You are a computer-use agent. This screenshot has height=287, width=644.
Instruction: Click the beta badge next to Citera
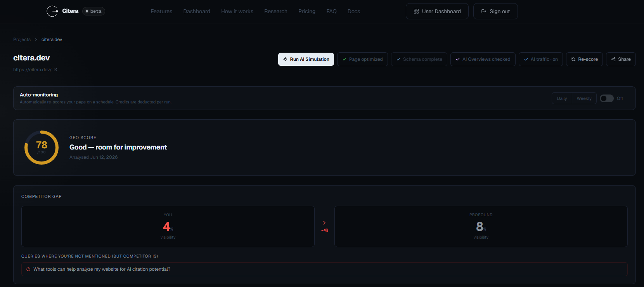click(93, 11)
